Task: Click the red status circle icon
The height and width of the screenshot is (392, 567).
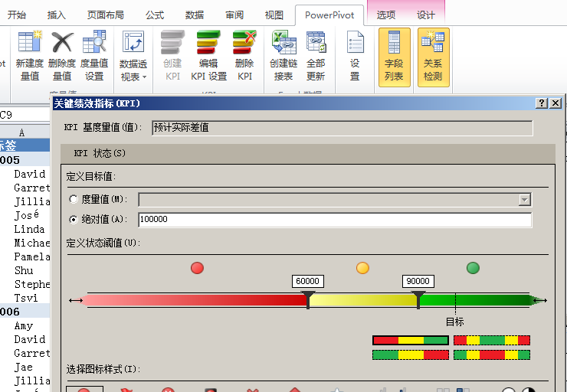Action: tap(197, 268)
